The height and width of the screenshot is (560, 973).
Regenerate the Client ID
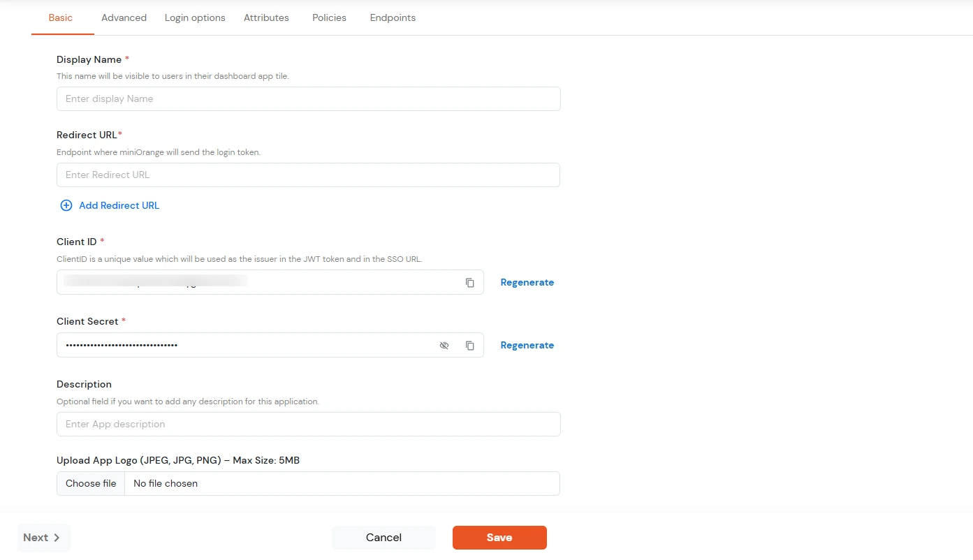527,282
